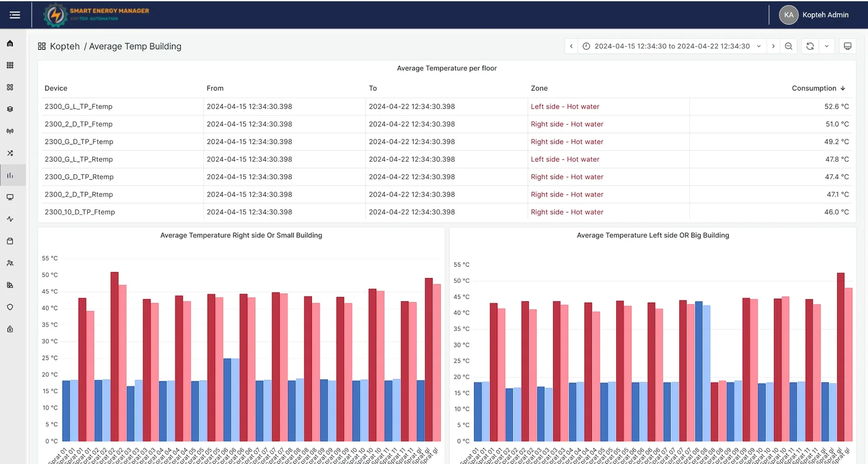The height and width of the screenshot is (464, 868).
Task: Click the From column header
Action: 215,88
